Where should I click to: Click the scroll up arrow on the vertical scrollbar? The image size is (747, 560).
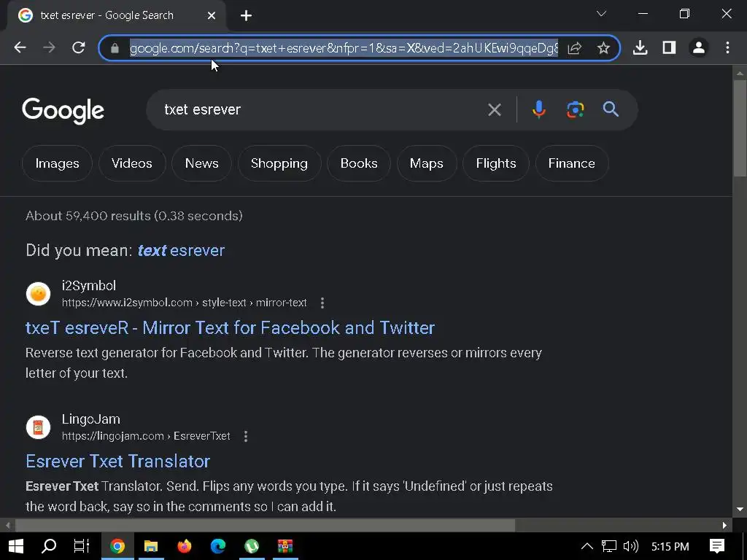point(740,74)
